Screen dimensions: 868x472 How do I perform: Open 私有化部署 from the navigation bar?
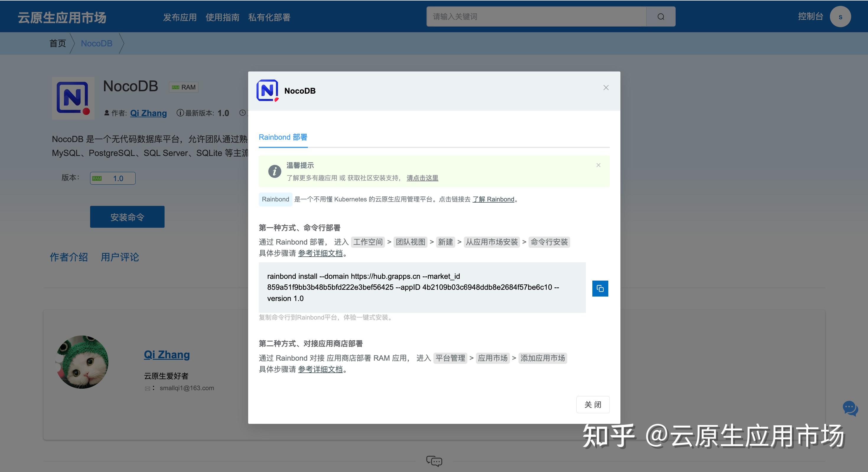click(x=269, y=17)
